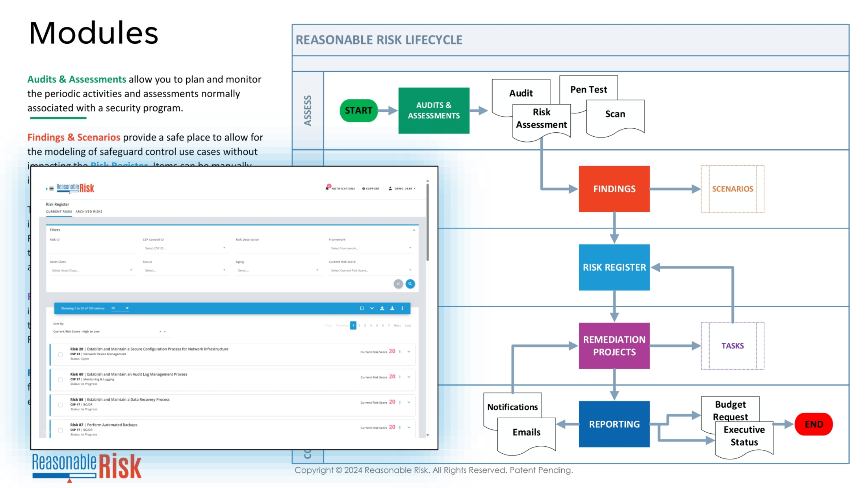Open the Select Asset Class dropdown
Screen dimensions: 868x488
coord(92,270)
